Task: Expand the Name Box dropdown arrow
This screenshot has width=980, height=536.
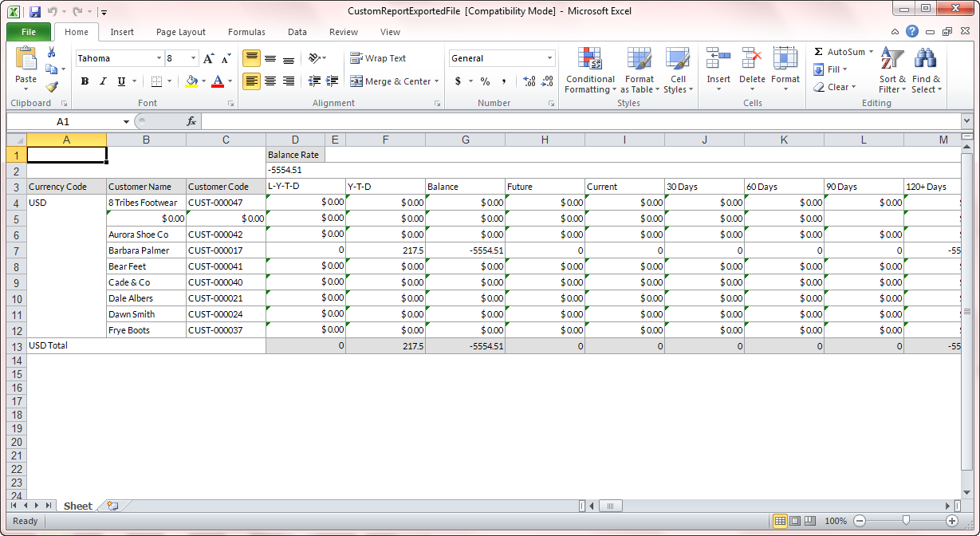Action: click(x=126, y=122)
